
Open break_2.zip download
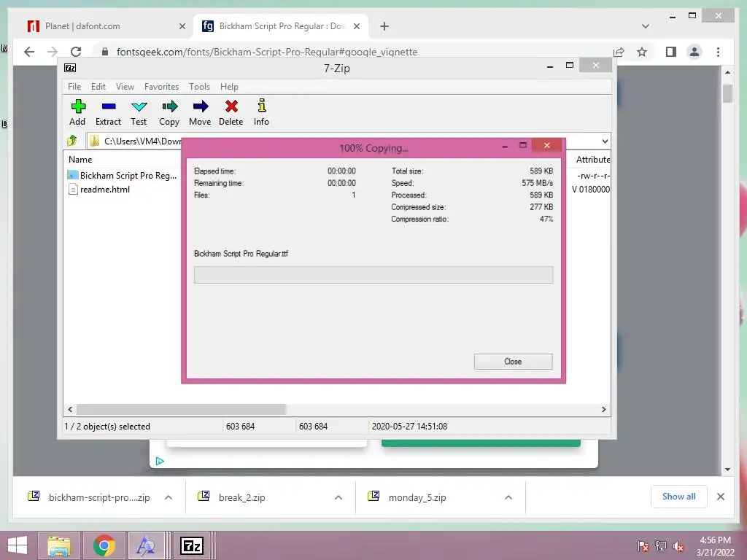[232, 497]
